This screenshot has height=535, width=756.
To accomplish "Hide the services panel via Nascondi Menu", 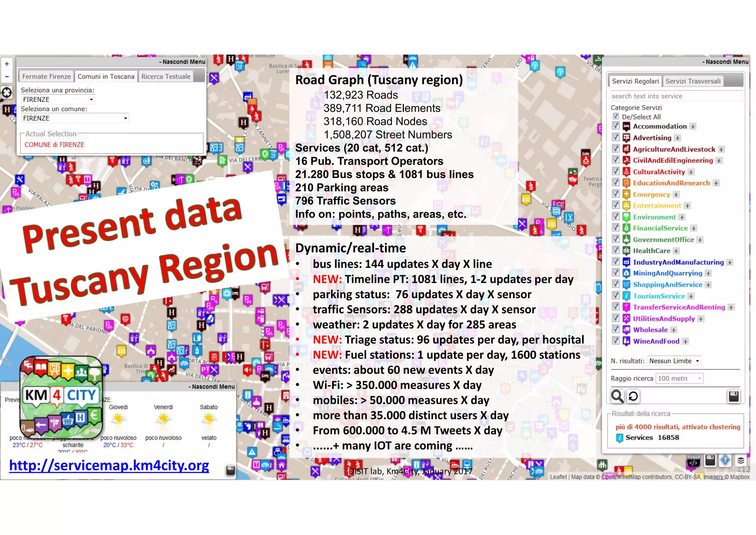I will click(725, 62).
